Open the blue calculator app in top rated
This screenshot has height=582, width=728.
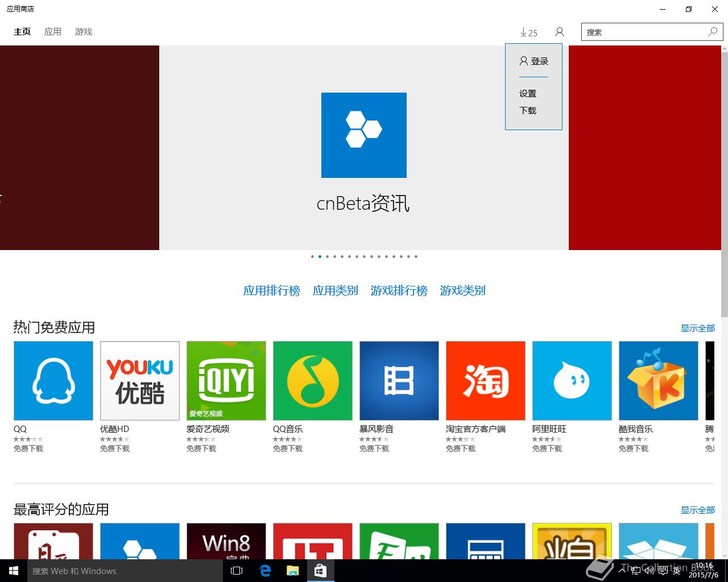tap(486, 541)
